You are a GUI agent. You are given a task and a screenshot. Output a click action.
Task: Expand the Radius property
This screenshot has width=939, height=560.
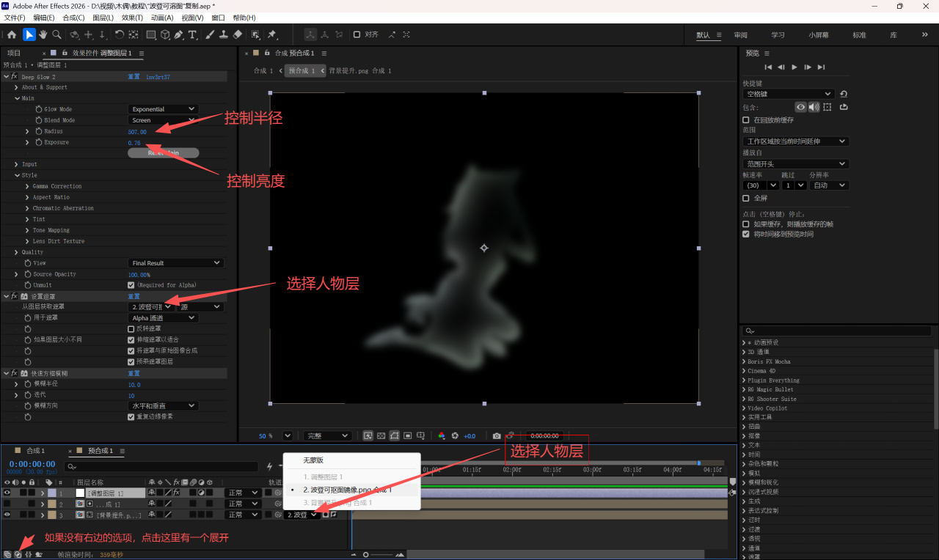pyautogui.click(x=27, y=131)
